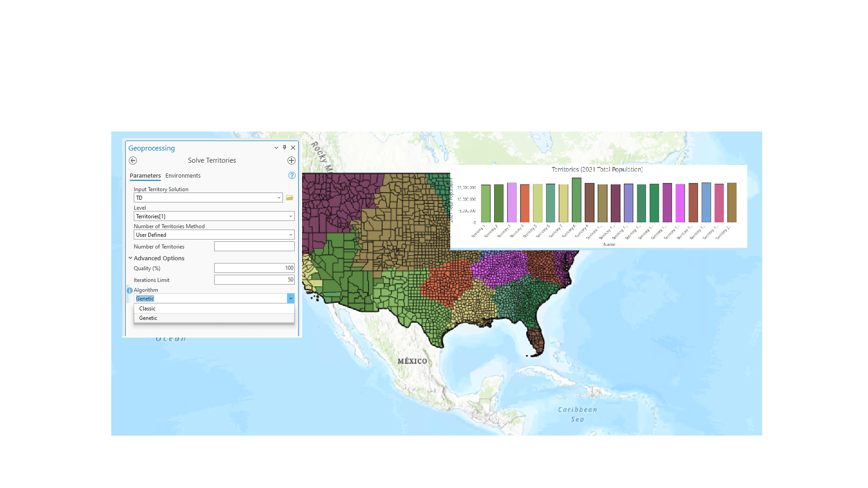The width and height of the screenshot is (868, 488).
Task: Select Classic from the Algorithm list
Action: 147,308
